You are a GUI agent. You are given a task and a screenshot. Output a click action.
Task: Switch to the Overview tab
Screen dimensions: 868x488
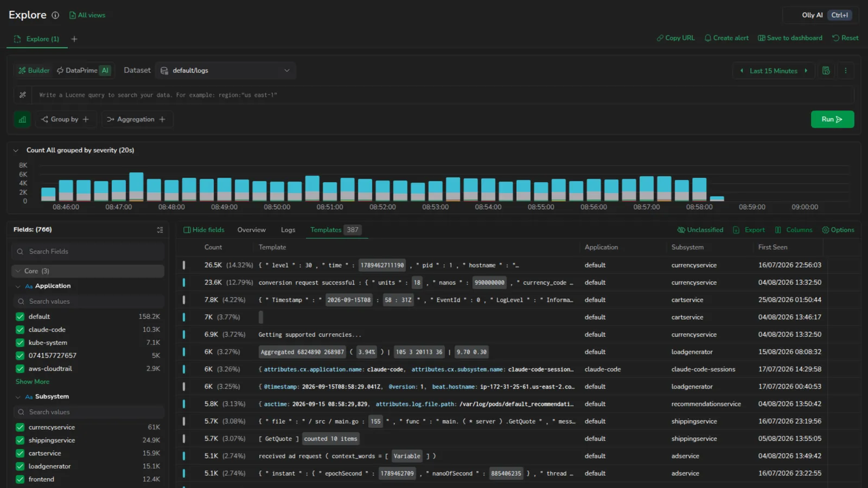[252, 230]
